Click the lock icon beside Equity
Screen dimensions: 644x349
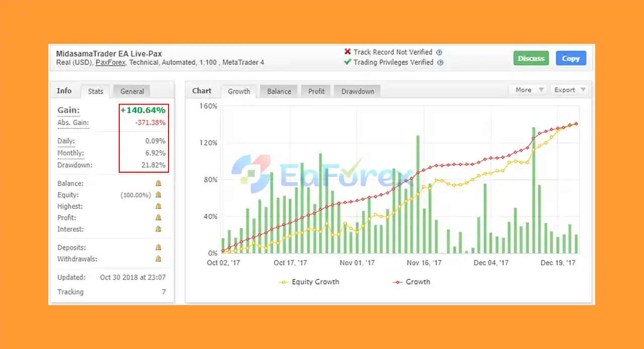coord(158,195)
